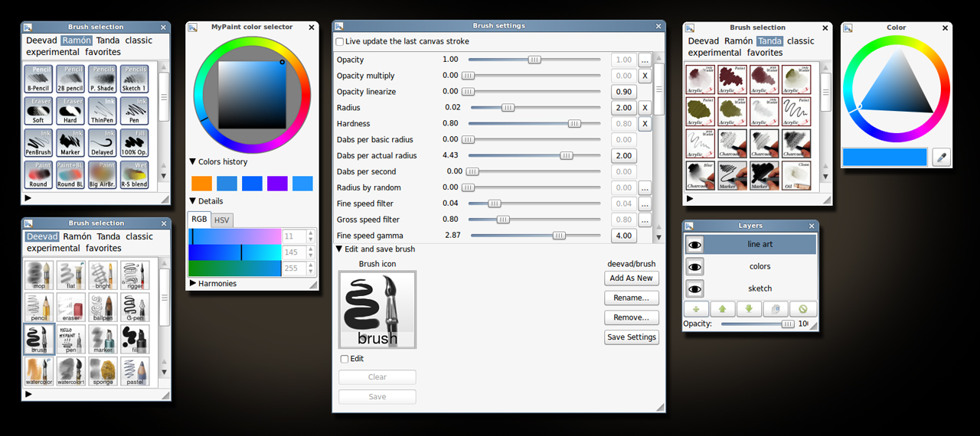Open experimental group in Tanda brush window

[715, 53]
